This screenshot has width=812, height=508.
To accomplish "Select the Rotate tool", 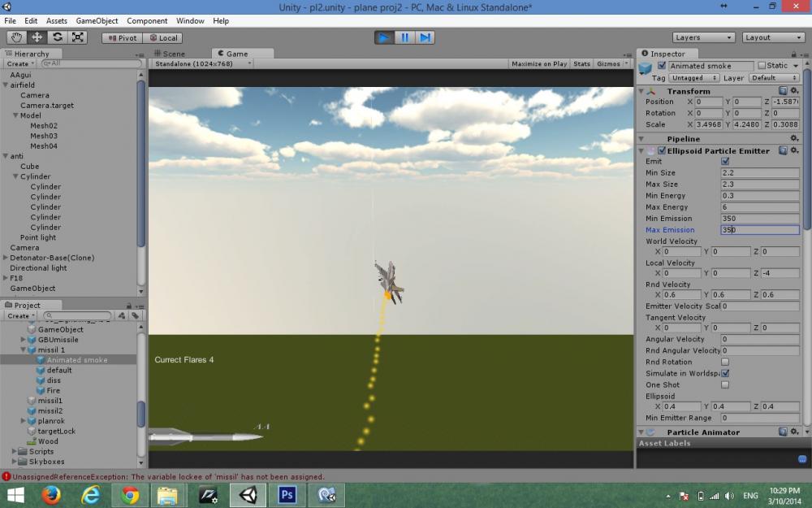I will tap(58, 37).
